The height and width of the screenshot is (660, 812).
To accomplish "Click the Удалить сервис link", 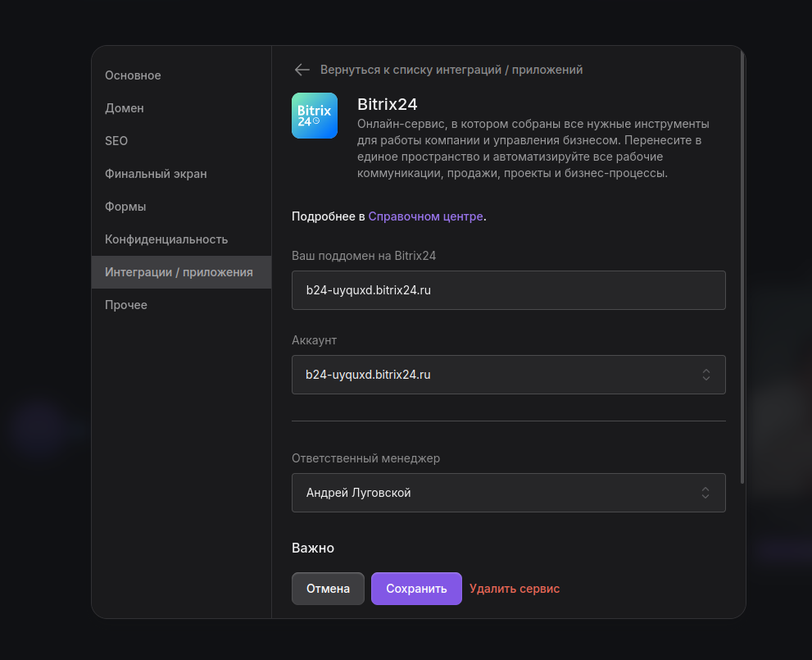I will [515, 589].
